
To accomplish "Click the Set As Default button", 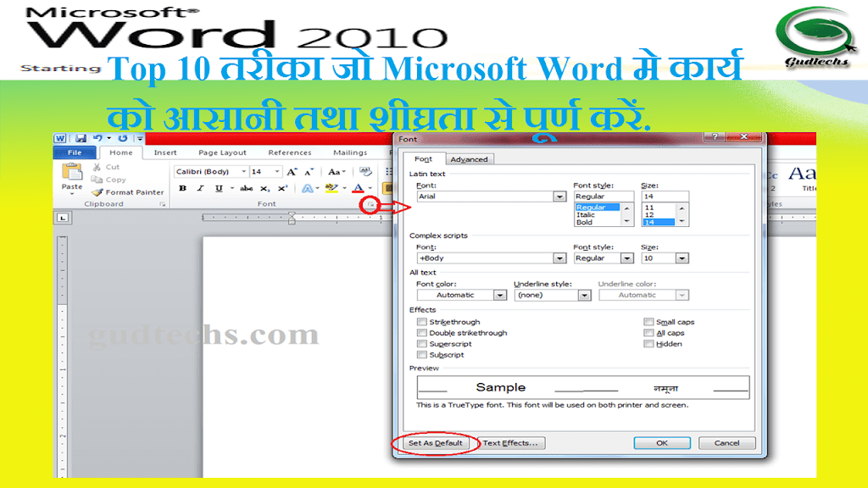I will point(435,443).
